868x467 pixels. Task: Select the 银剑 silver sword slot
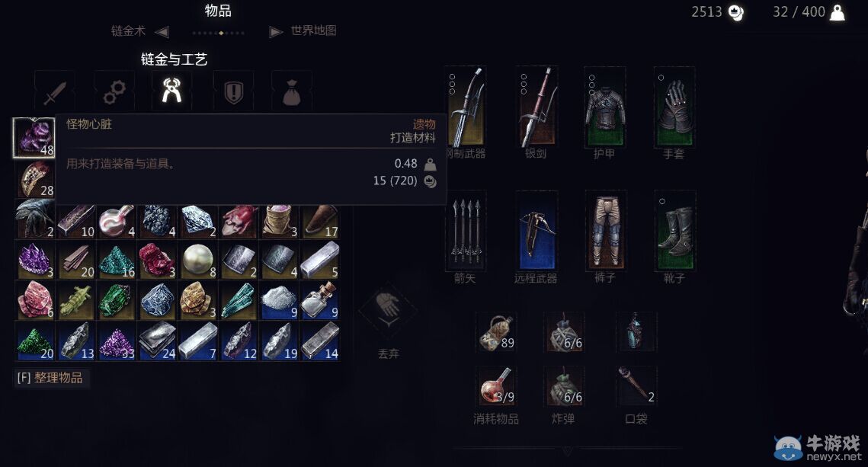pyautogui.click(x=536, y=107)
